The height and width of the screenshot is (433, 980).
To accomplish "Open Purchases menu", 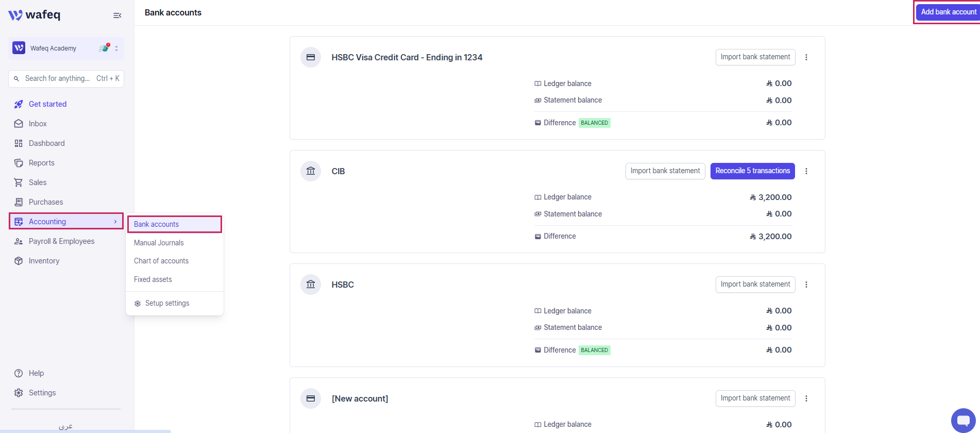I will coord(46,202).
